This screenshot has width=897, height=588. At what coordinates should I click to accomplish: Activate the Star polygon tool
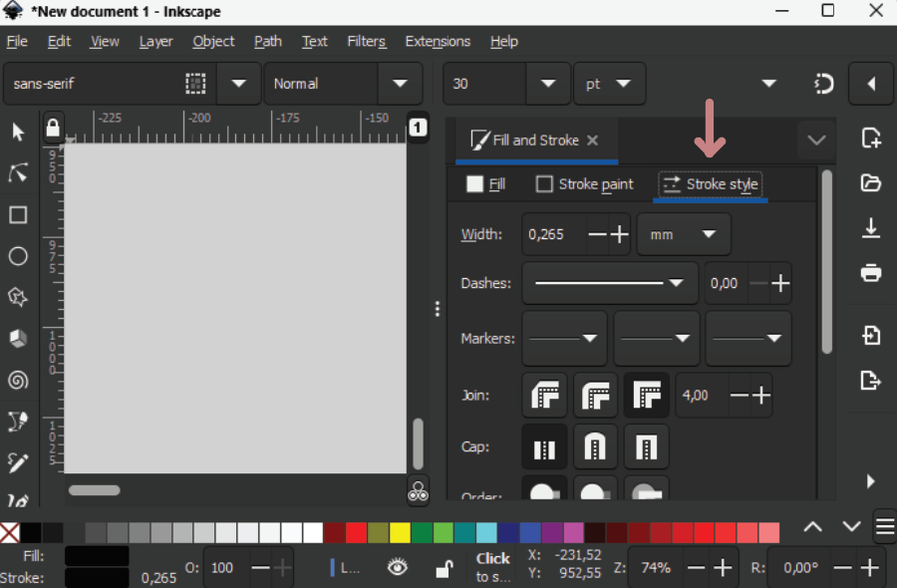coord(18,297)
